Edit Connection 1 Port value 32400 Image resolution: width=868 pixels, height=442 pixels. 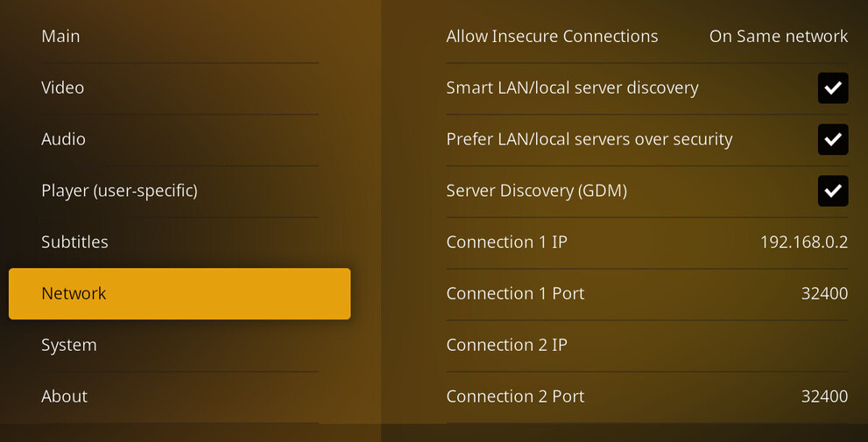click(x=823, y=293)
